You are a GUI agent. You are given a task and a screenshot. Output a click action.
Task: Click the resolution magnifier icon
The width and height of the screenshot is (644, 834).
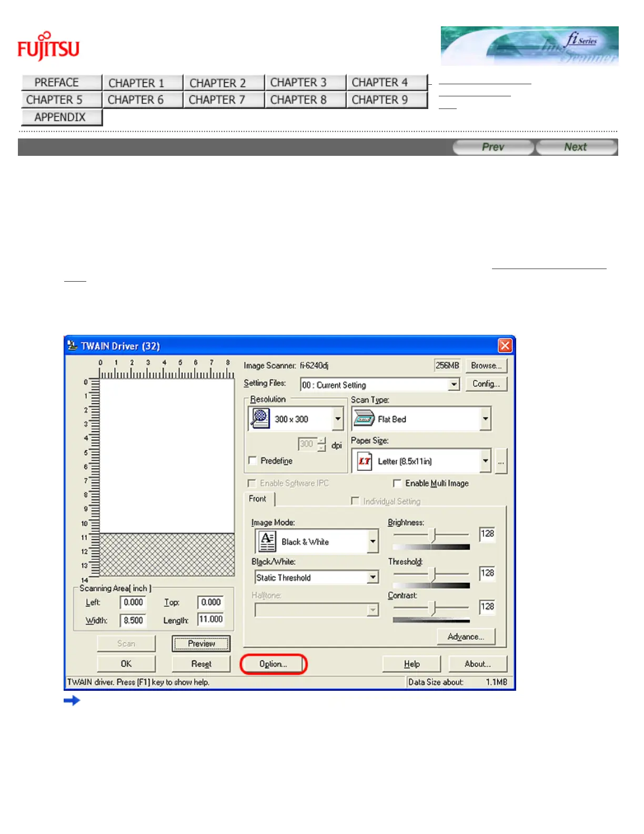[x=260, y=419]
